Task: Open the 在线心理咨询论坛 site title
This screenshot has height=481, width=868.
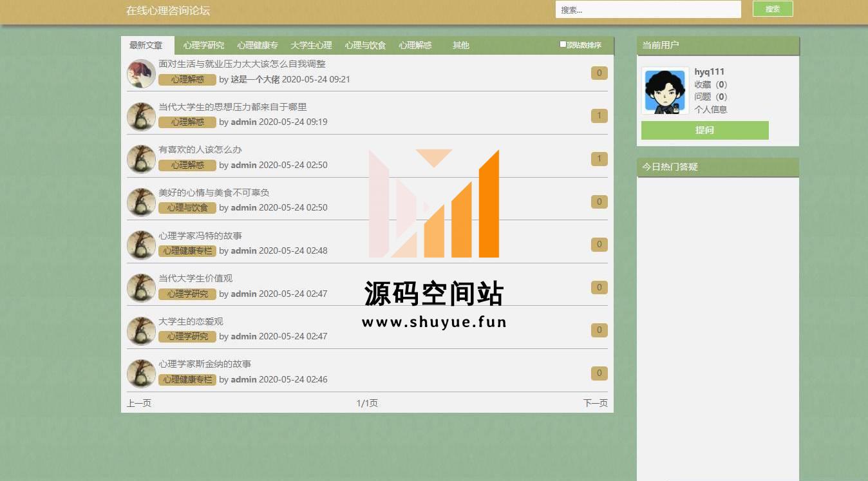Action: point(168,10)
